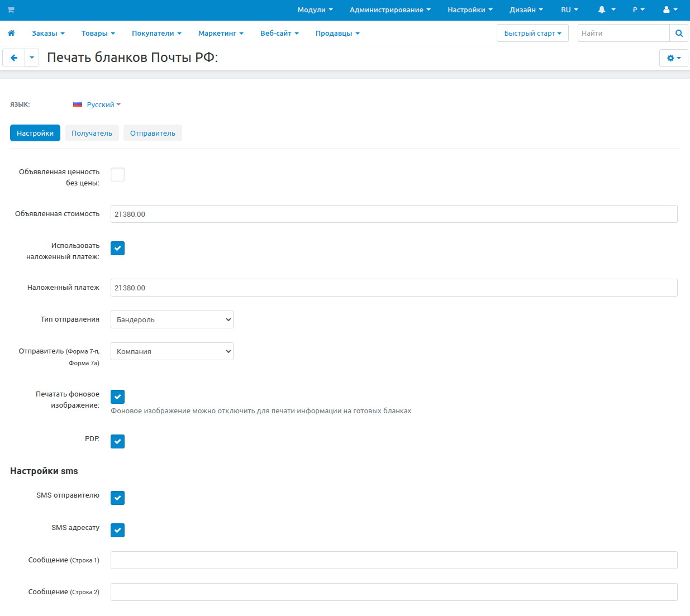Click the search magnifier button
The image size is (690, 616).
(679, 34)
